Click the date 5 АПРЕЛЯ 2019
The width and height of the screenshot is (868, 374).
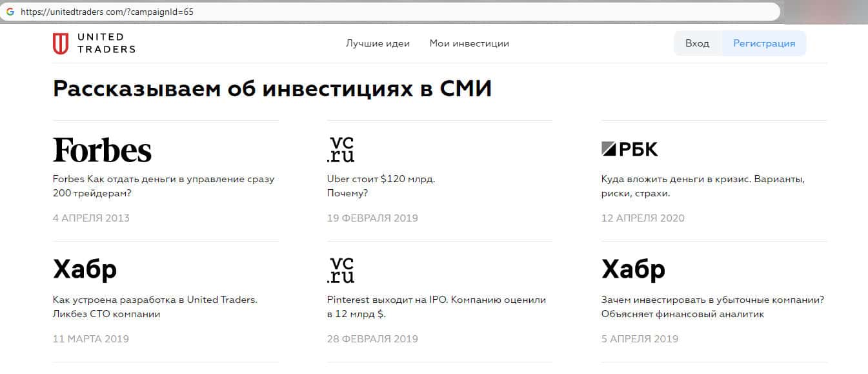point(640,338)
